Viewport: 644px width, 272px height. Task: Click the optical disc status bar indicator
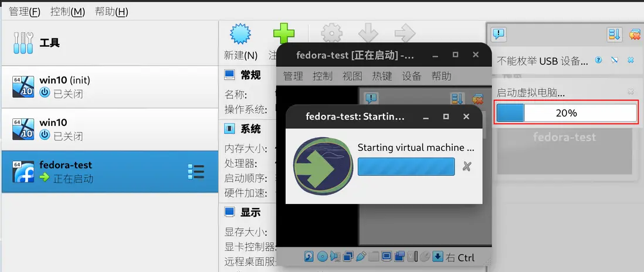(x=323, y=256)
